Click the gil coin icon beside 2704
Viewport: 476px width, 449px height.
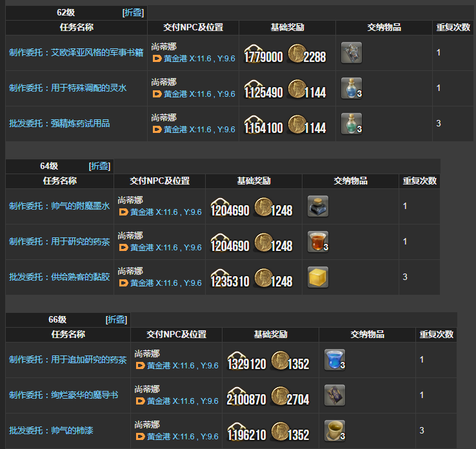point(280,396)
